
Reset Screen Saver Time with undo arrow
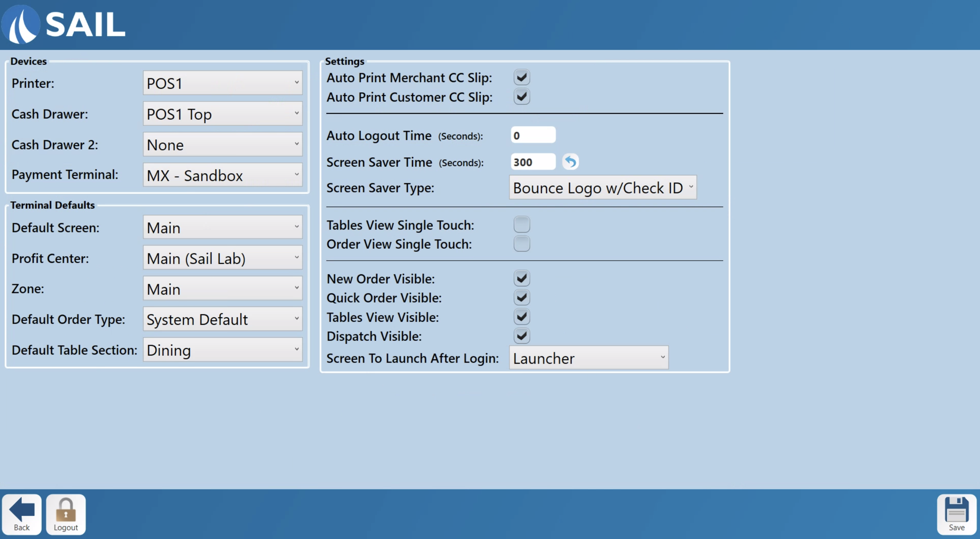[x=570, y=162]
